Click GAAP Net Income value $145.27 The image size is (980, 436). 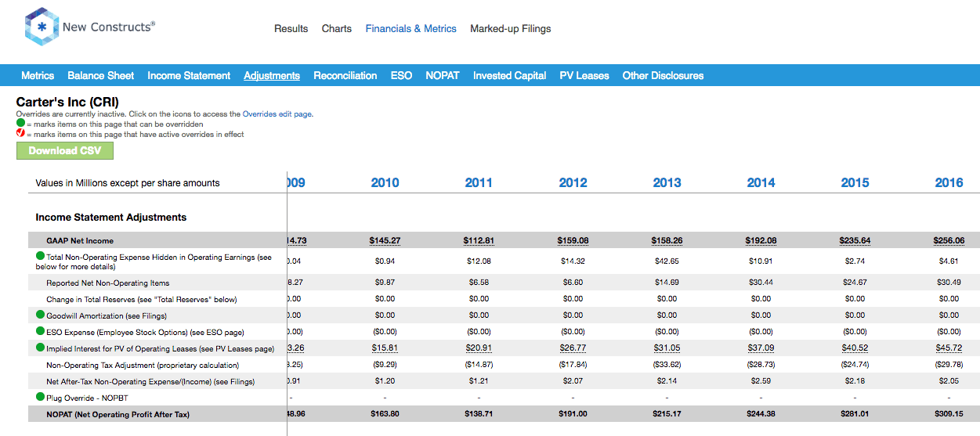(385, 240)
